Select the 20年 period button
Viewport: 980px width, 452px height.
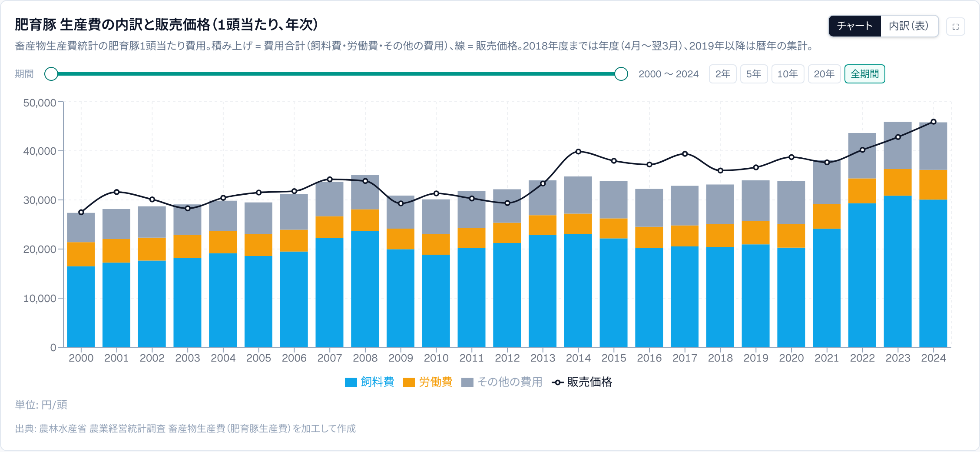point(824,74)
